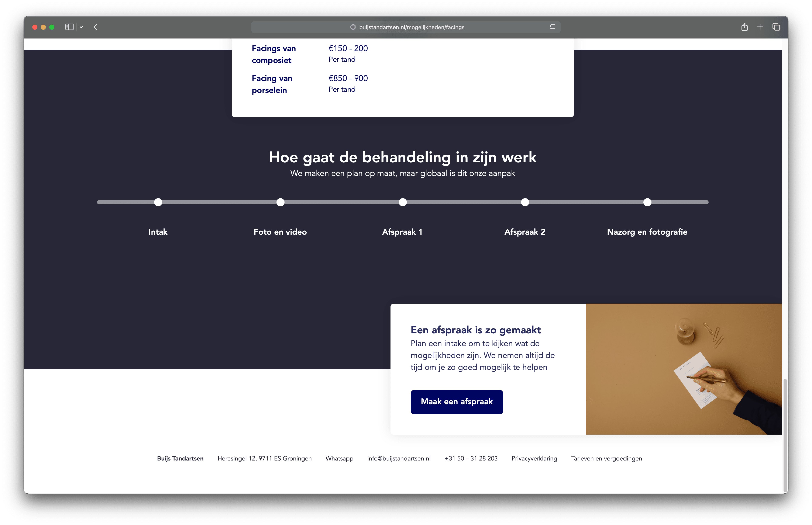Open the Privacyverklaring footer link
The height and width of the screenshot is (525, 812).
click(x=534, y=459)
